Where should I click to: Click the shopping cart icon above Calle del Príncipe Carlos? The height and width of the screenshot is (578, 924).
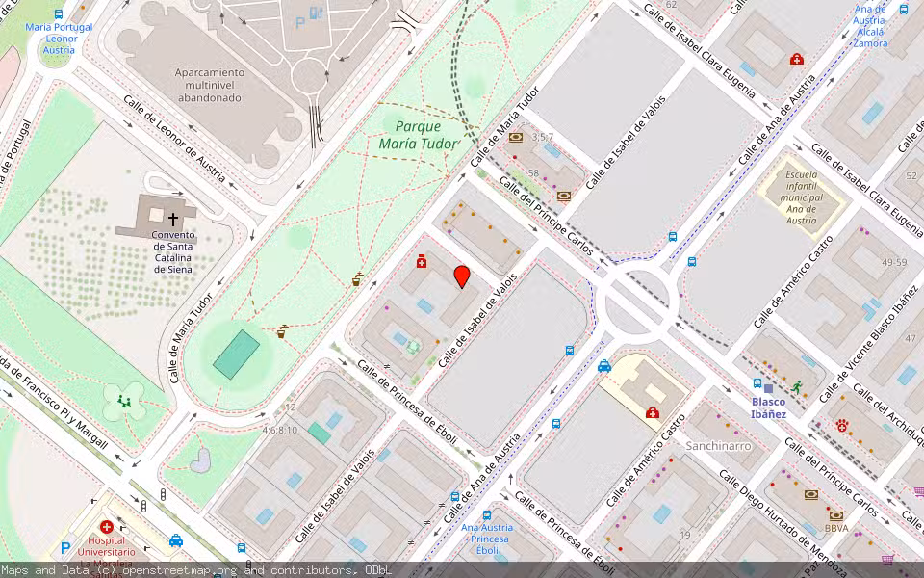click(x=919, y=491)
